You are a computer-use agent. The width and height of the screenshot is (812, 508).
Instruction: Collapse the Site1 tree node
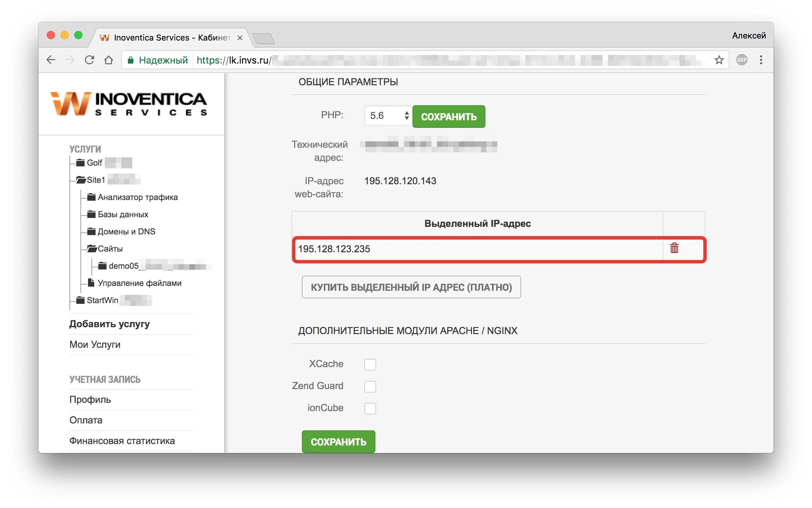pyautogui.click(x=96, y=180)
